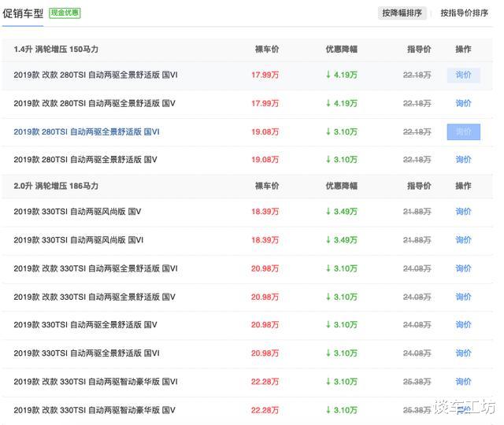Open model 2019款 330TSI 自动两驱全景舒适版 国VI
The image size is (504, 425).
pyautogui.click(x=87, y=353)
